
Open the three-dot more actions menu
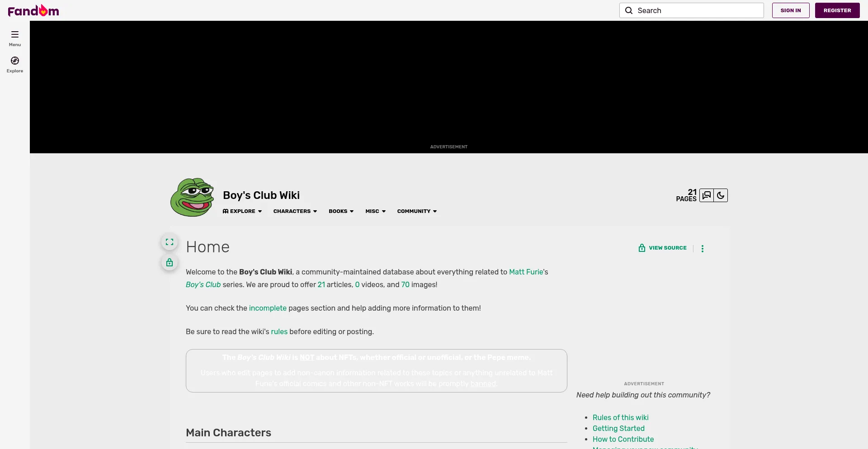pyautogui.click(x=702, y=248)
